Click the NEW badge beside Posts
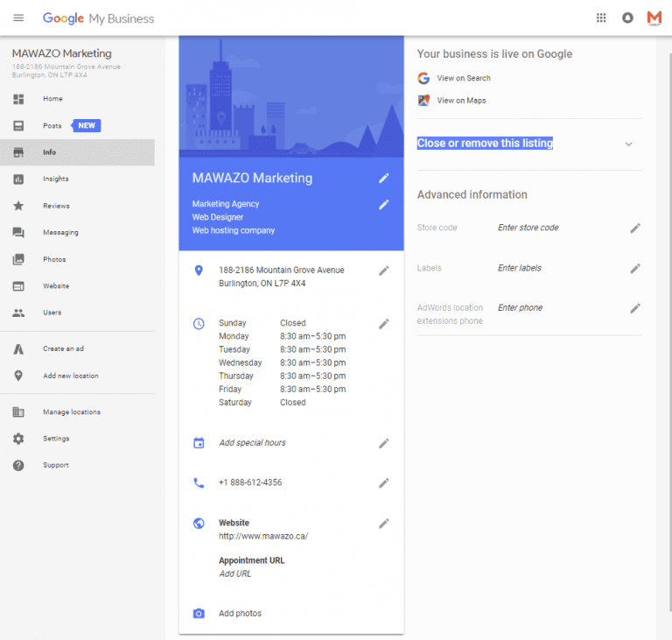672x640 pixels. (x=86, y=126)
